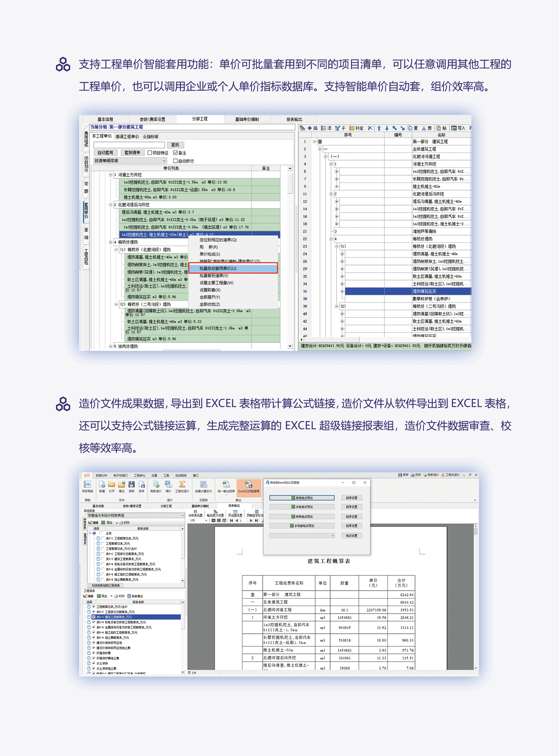Click the 输出层次设置 toolbar icon
Image resolution: width=559 pixels, height=756 pixels.
(216, 512)
